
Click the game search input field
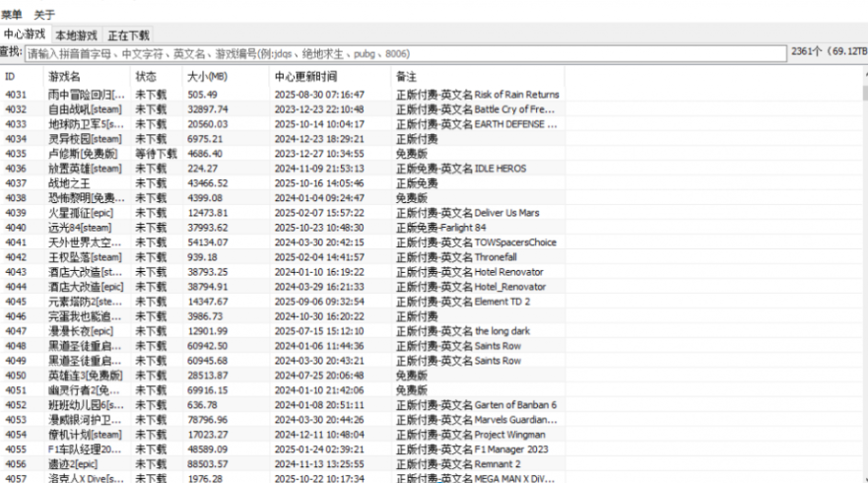click(x=406, y=54)
